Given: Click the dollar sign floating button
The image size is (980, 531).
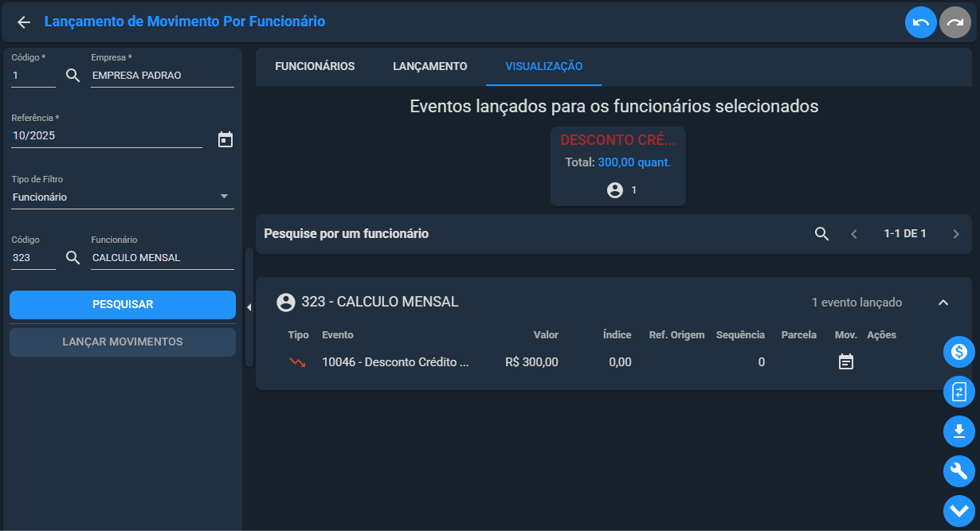Looking at the screenshot, I should (959, 352).
